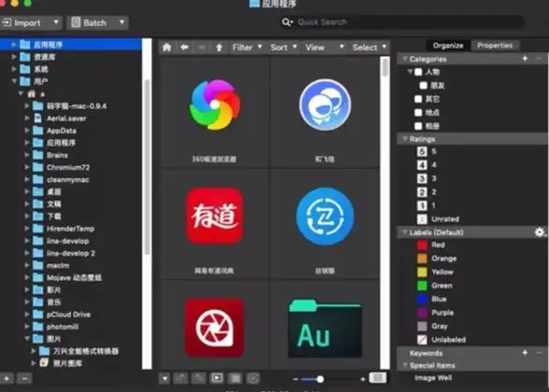Navigate back with the left arrow
Screen dimensions: 549x392
point(185,48)
